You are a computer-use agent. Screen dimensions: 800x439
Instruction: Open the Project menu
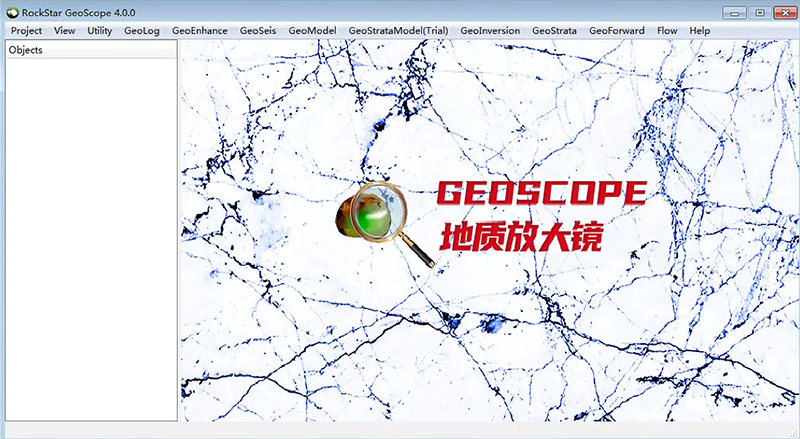pos(26,31)
